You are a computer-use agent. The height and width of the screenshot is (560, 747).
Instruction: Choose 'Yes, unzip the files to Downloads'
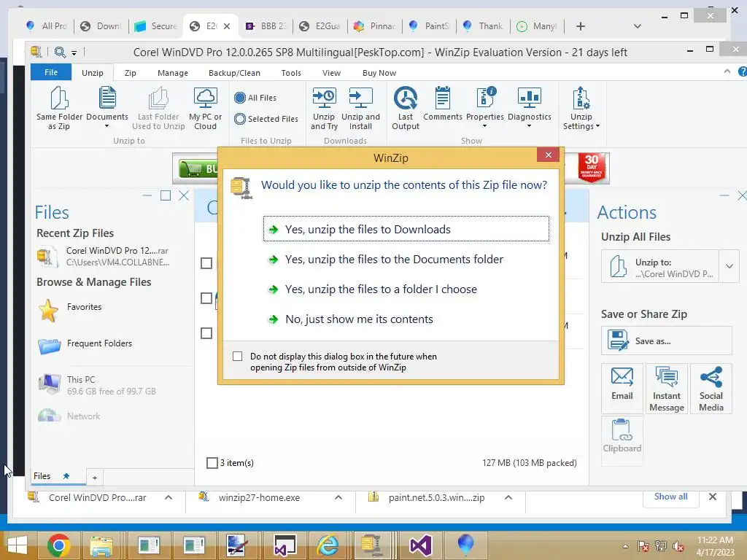coord(406,229)
